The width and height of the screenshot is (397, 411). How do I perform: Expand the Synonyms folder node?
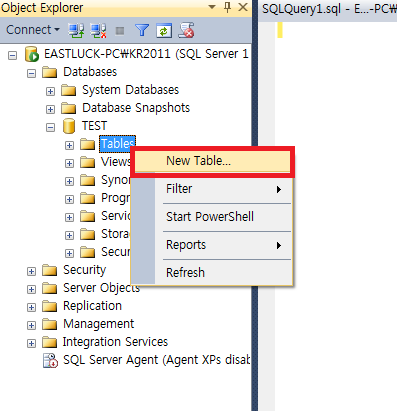[x=69, y=181]
